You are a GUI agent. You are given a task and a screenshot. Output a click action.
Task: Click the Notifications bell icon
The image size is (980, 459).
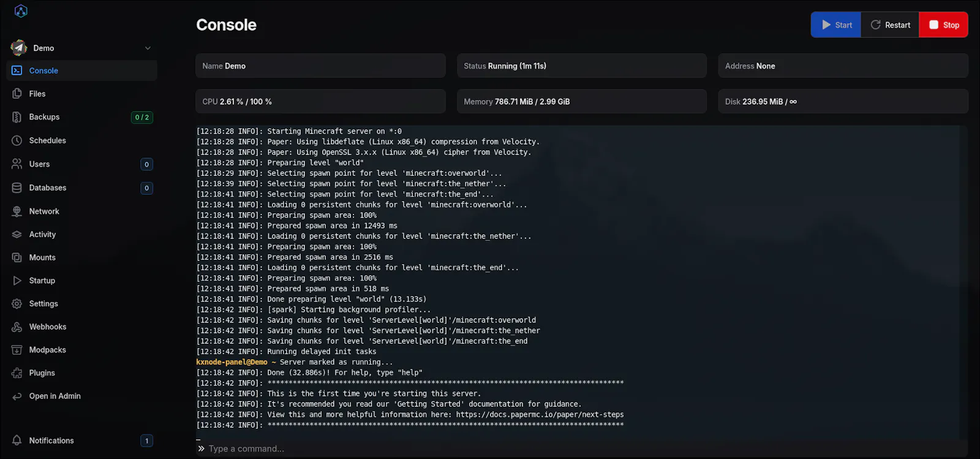tap(17, 441)
